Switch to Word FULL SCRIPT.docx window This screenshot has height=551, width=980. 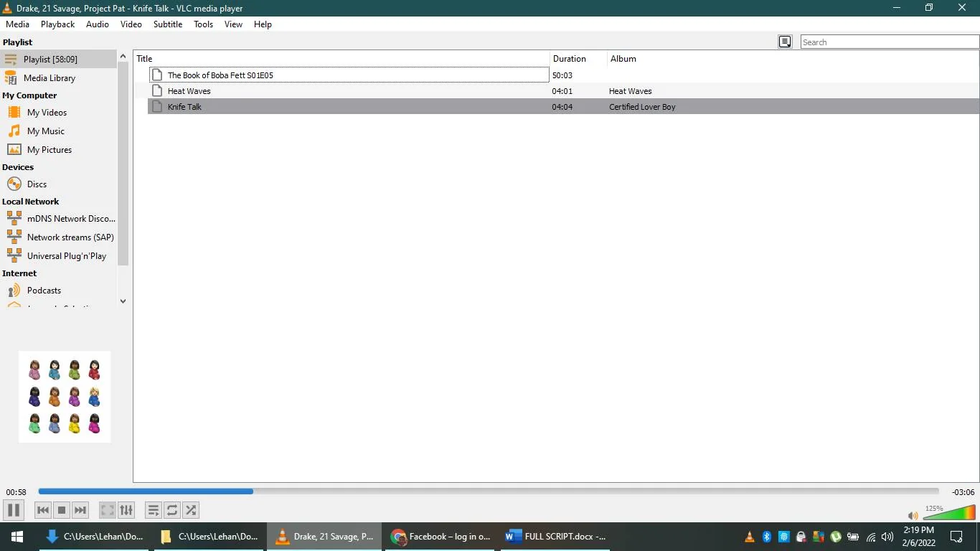[556, 537]
